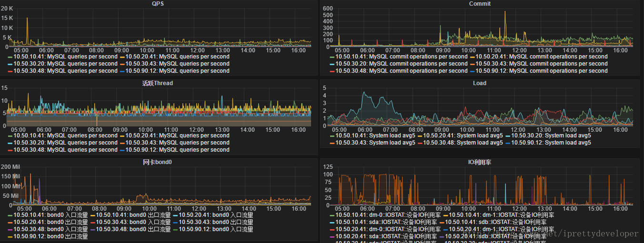The height and width of the screenshot is (243, 644).
Task: Toggle 10.50.20.41 bond0 入口流量 series
Action: 212,214
